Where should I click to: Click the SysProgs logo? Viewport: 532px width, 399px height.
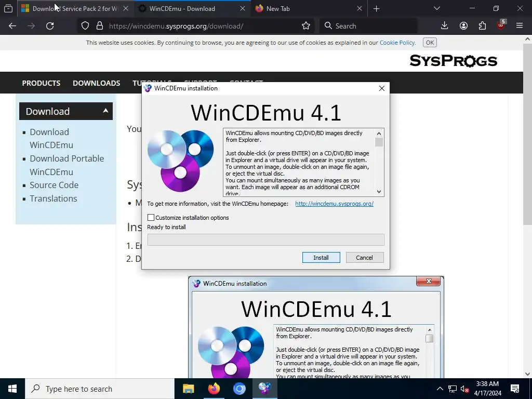coord(453,61)
